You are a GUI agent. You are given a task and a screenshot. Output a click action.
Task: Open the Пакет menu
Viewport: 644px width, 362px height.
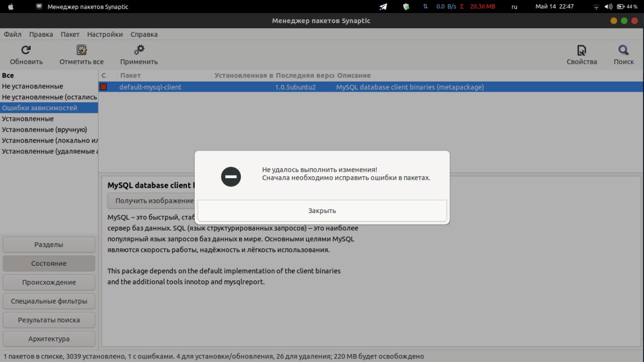point(70,34)
